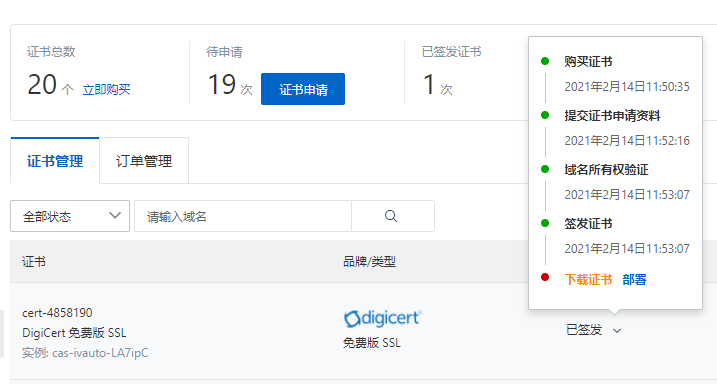Click the 提交证书申请资料 step
Viewport: 717px width, 384px height.
tap(612, 116)
